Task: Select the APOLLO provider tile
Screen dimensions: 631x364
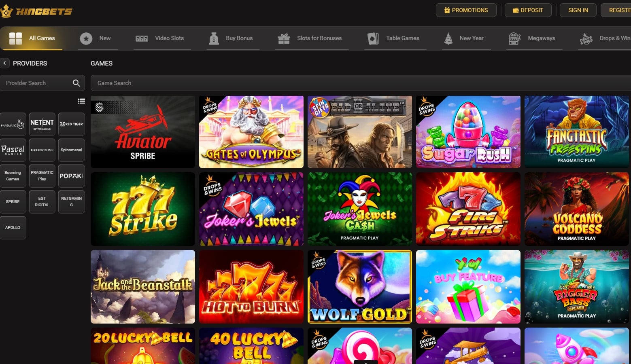Action: pyautogui.click(x=13, y=228)
